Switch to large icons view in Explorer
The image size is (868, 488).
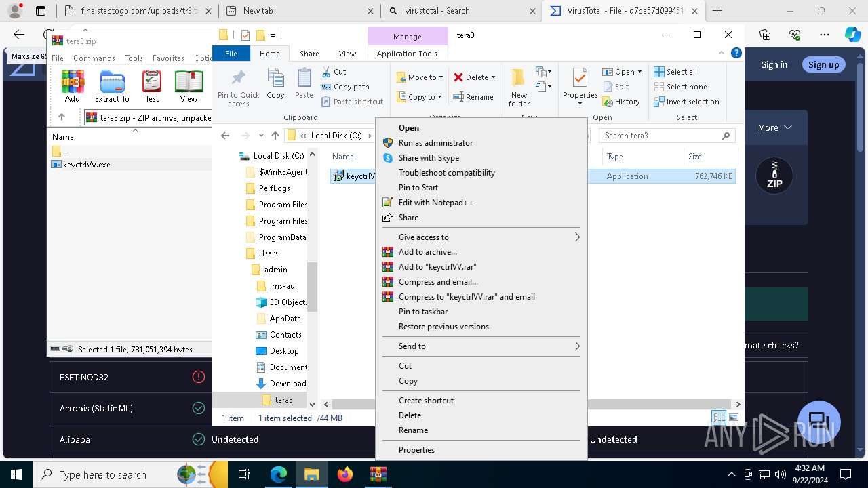tap(733, 418)
